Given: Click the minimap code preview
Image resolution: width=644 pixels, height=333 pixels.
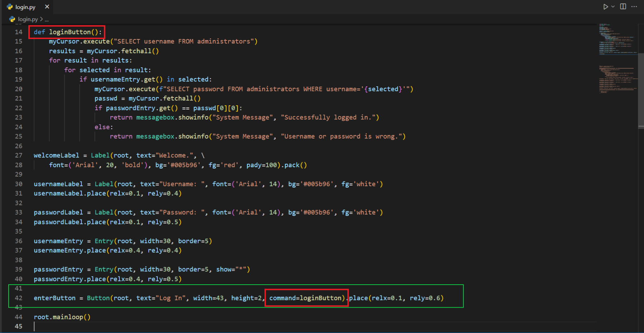Looking at the screenshot, I should click(x=617, y=39).
